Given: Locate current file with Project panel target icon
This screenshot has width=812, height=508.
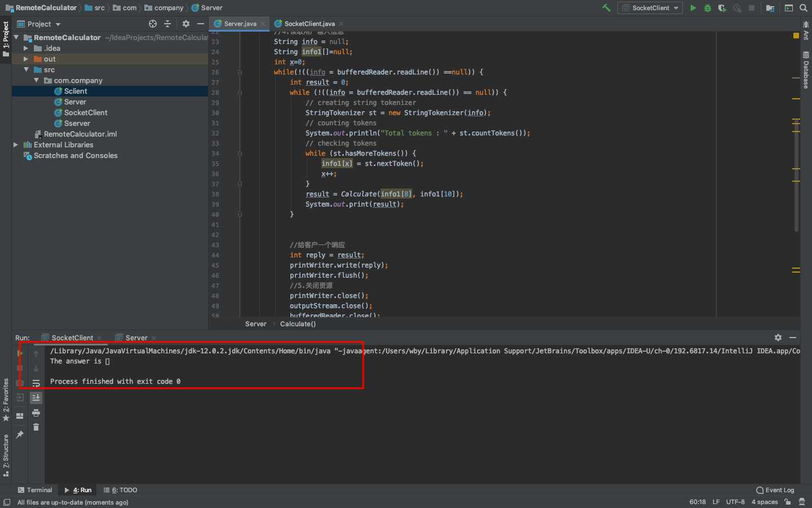Looking at the screenshot, I should point(153,24).
